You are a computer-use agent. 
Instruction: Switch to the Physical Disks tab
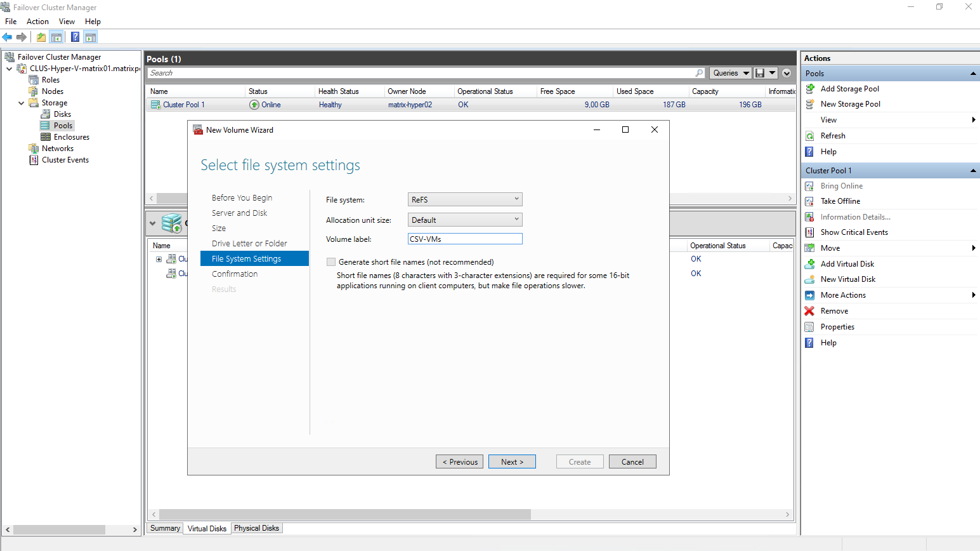[256, 528]
